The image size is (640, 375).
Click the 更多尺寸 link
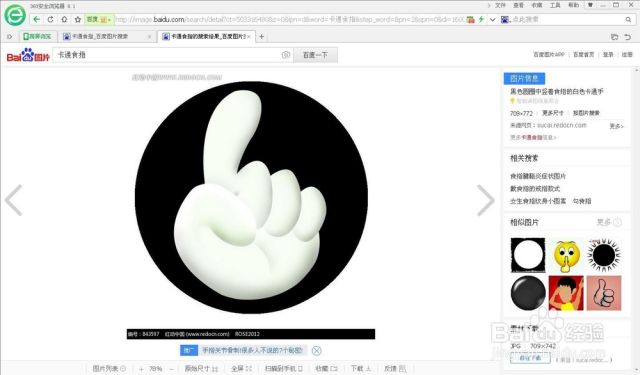click(x=553, y=113)
